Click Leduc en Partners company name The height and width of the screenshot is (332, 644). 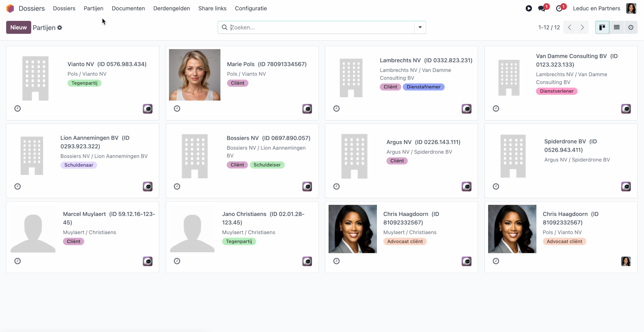[597, 8]
